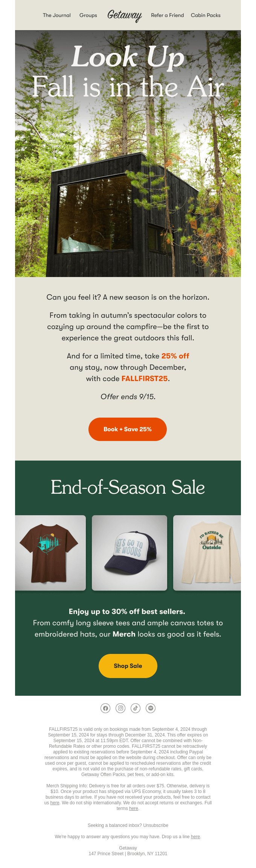Open Cabin Packs from the header
The height and width of the screenshot is (868, 256).
pyautogui.click(x=206, y=15)
